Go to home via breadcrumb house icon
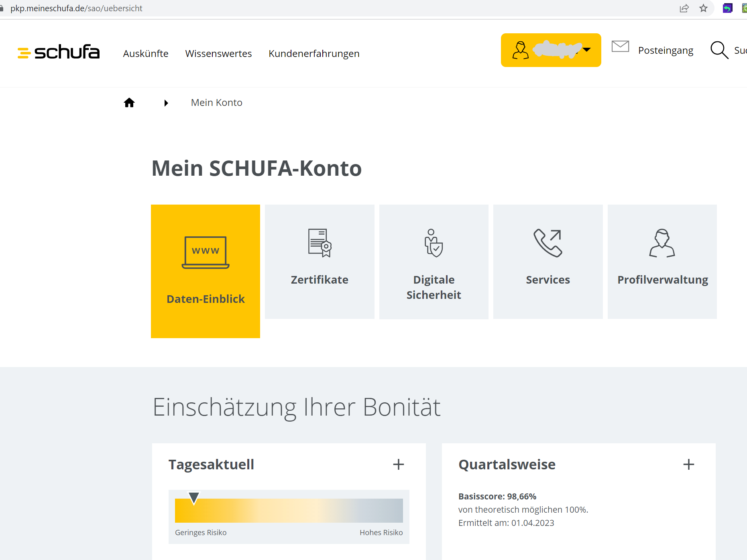The width and height of the screenshot is (747, 560). click(x=129, y=103)
